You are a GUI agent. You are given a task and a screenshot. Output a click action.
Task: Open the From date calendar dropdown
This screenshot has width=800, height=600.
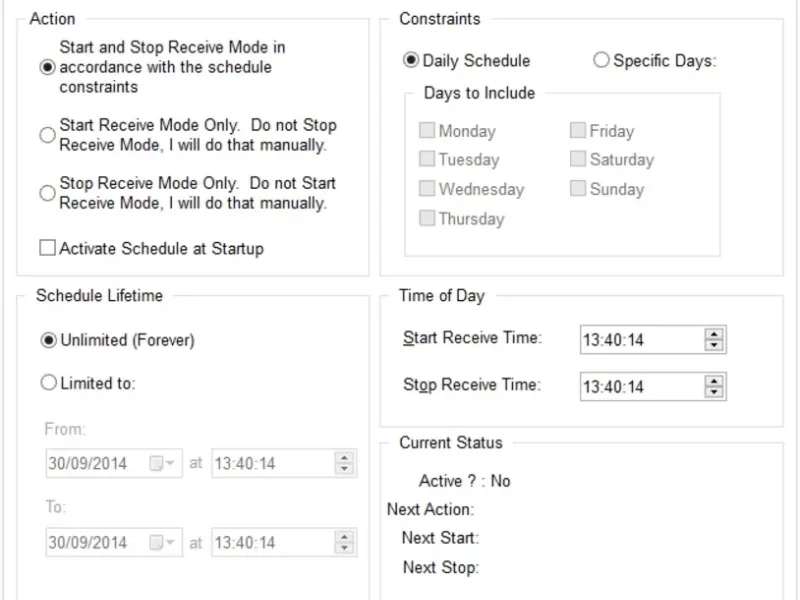pyautogui.click(x=162, y=464)
